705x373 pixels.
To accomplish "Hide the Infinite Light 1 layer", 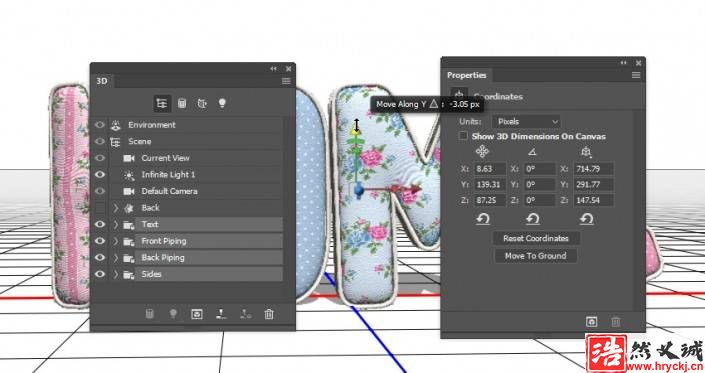I will pos(100,174).
